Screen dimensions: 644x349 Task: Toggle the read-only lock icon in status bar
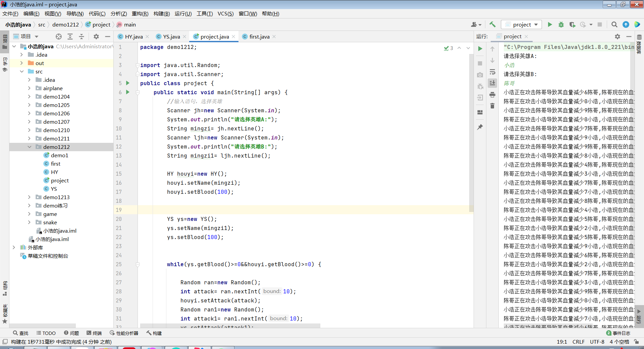pos(636,342)
